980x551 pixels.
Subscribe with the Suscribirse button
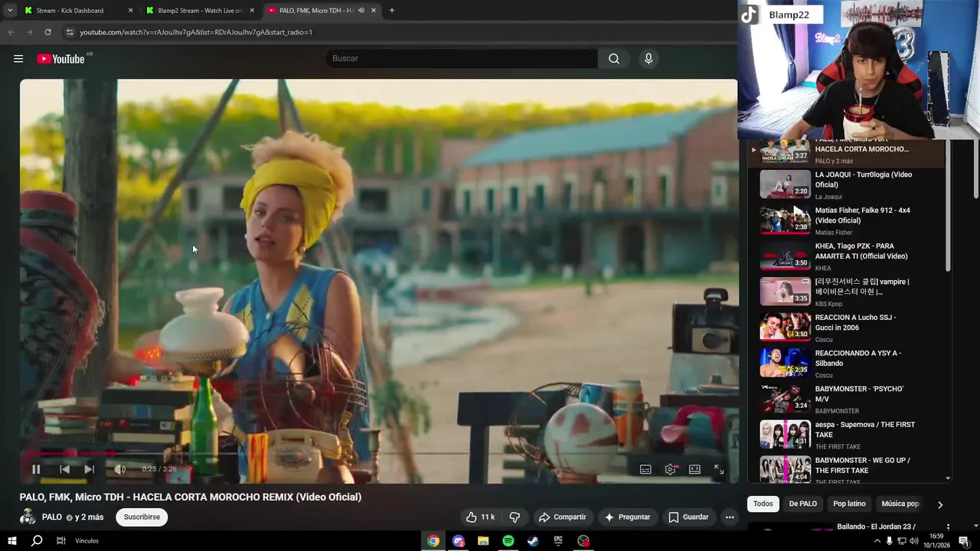[142, 517]
